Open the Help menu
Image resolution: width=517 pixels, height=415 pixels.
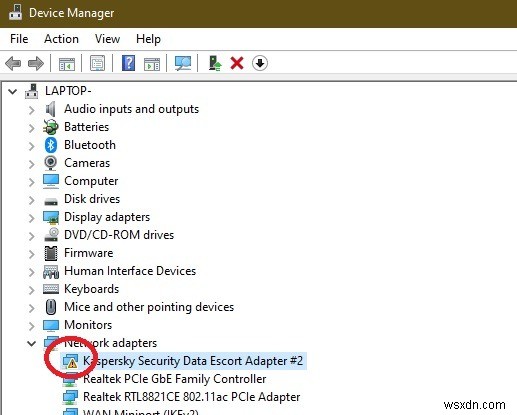(x=148, y=39)
